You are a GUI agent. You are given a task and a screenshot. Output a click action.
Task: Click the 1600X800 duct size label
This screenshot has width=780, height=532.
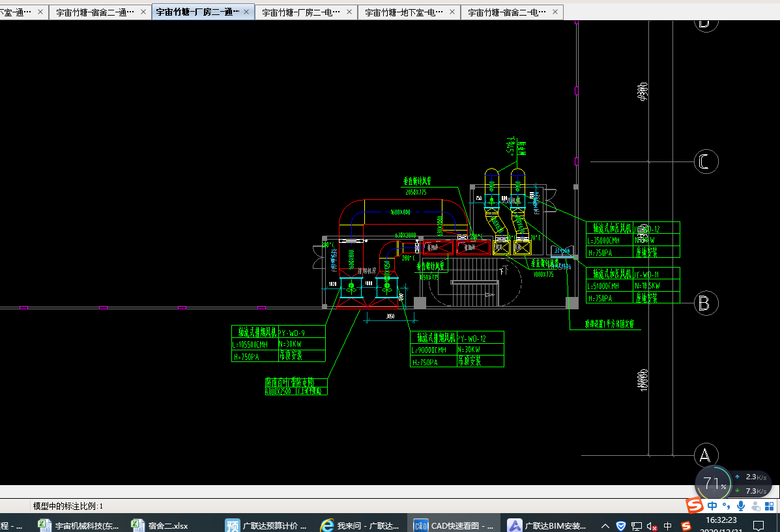[401, 212]
